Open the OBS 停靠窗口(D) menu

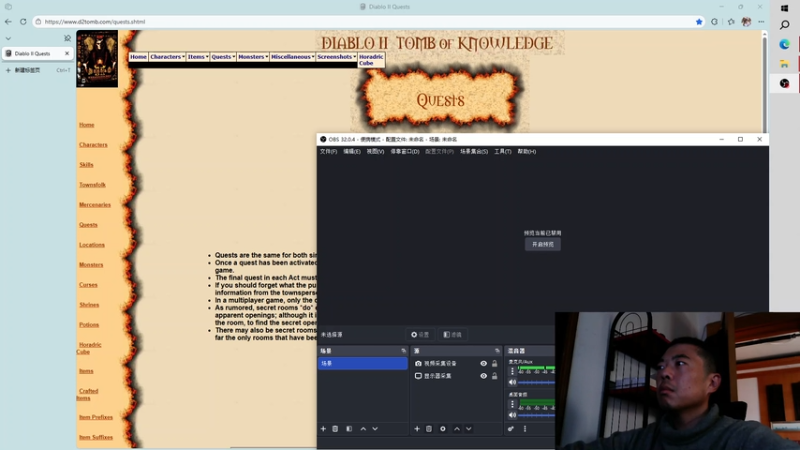coord(405,152)
